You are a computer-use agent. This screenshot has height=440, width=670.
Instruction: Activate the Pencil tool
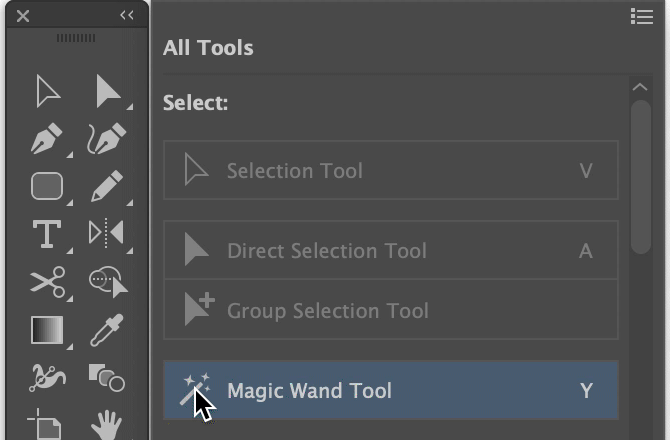(106, 186)
